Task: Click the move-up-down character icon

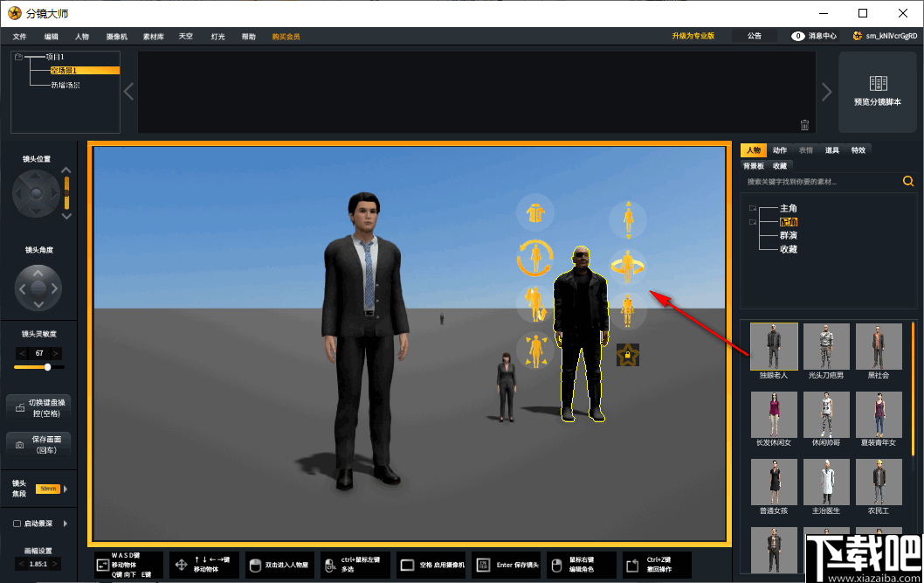Action: (628, 220)
